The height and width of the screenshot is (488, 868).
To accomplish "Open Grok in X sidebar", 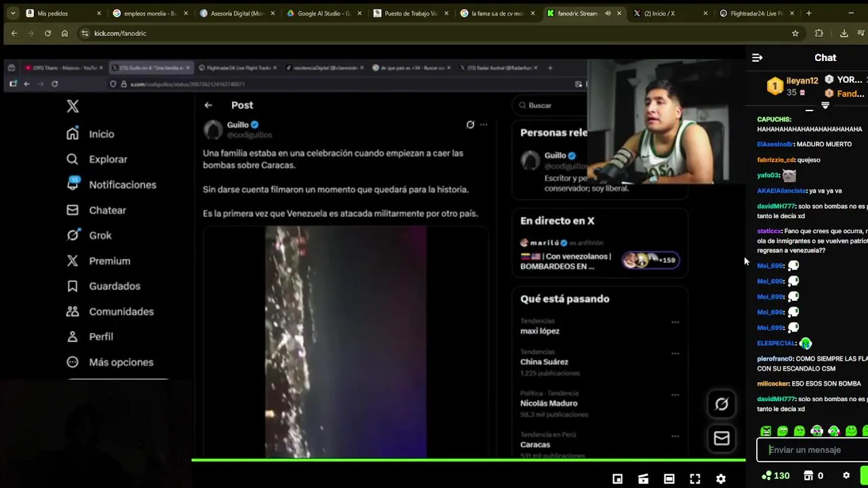I will [89, 235].
